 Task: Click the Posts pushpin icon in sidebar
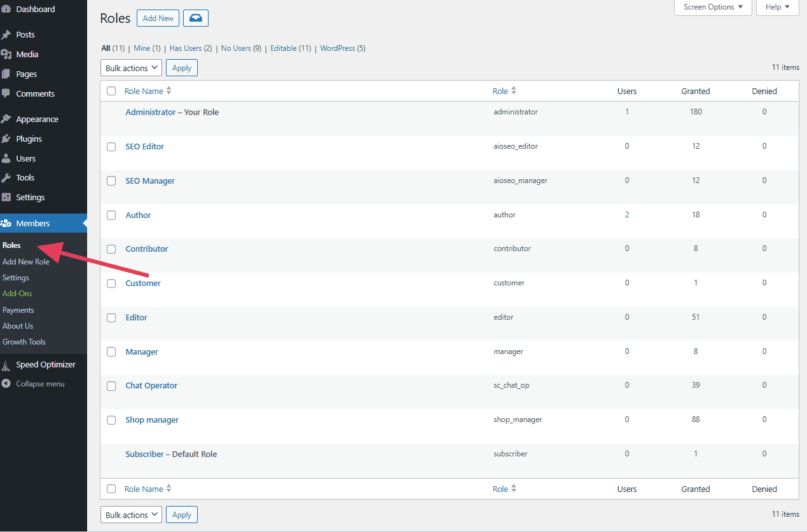(6, 35)
